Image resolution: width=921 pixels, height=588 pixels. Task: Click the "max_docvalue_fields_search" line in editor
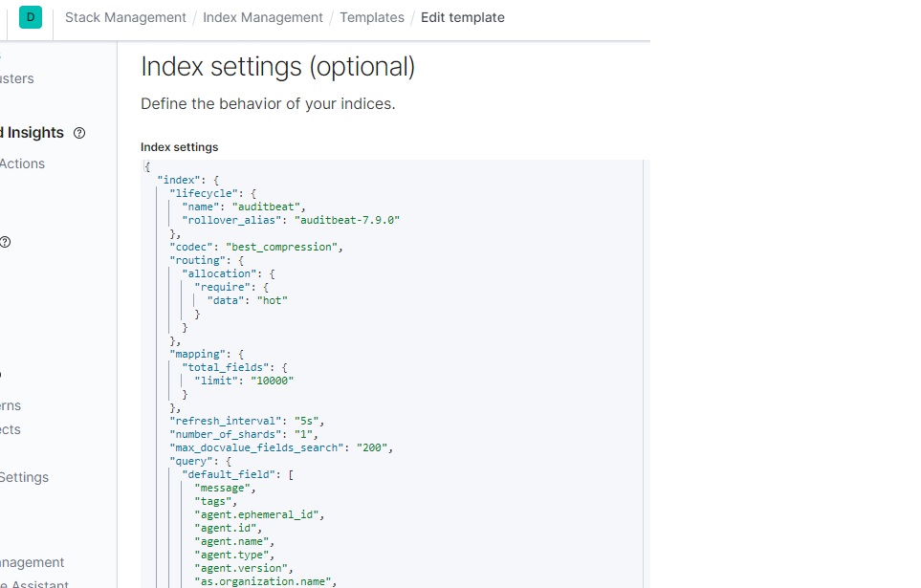click(x=281, y=447)
